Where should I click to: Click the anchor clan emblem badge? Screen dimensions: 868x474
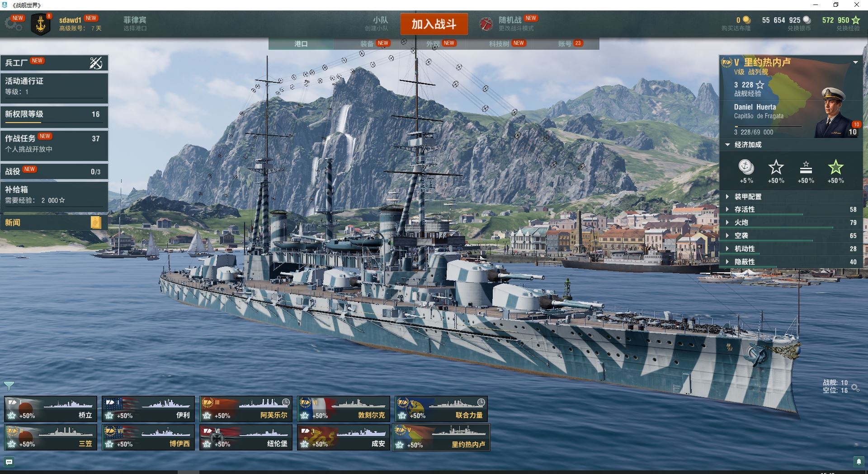[41, 24]
